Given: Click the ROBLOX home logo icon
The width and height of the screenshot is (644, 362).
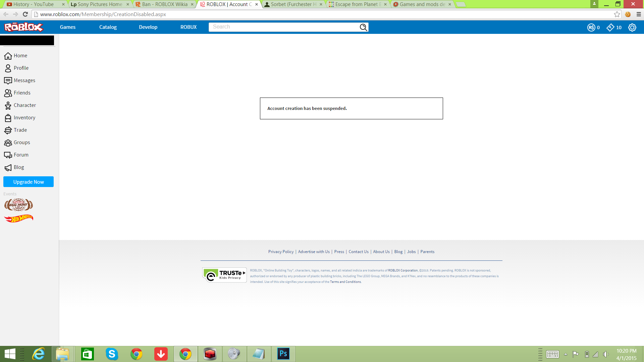Looking at the screenshot, I should (x=23, y=27).
